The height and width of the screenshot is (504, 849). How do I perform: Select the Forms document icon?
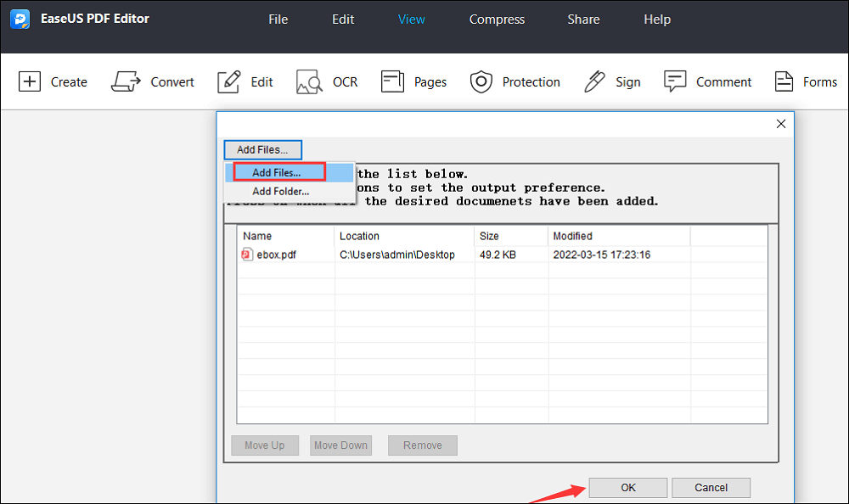click(784, 81)
